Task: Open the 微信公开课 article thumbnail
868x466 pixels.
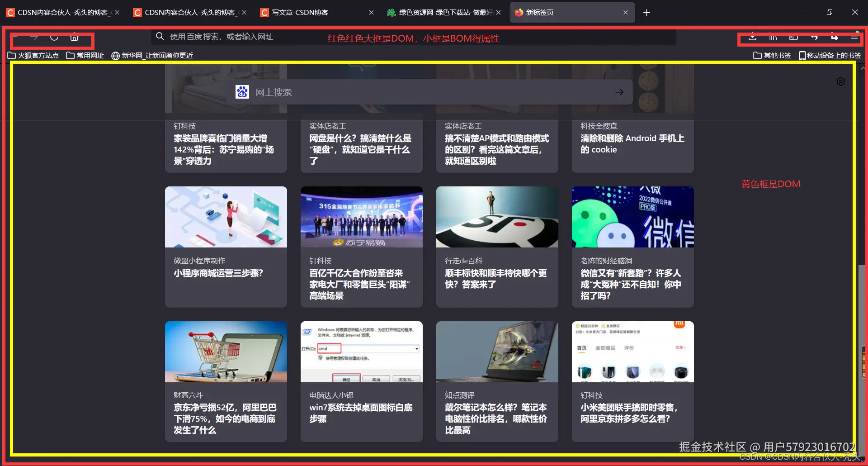Action: tap(632, 217)
